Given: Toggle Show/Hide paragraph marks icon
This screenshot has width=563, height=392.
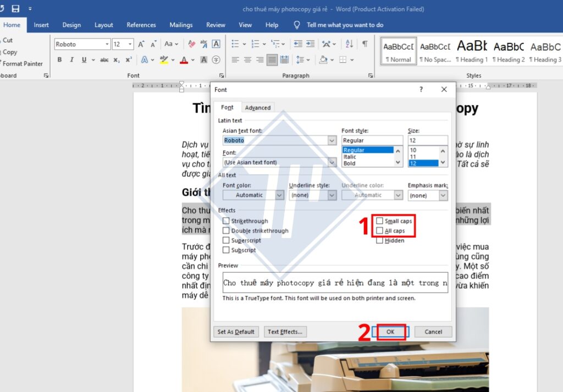Looking at the screenshot, I should click(x=365, y=44).
